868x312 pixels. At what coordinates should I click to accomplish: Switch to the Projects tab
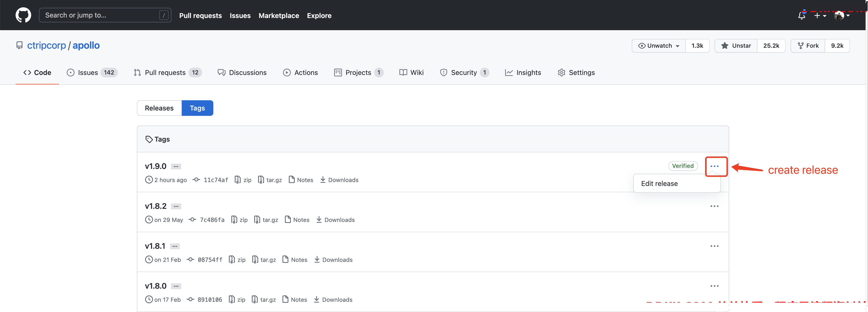click(x=359, y=73)
